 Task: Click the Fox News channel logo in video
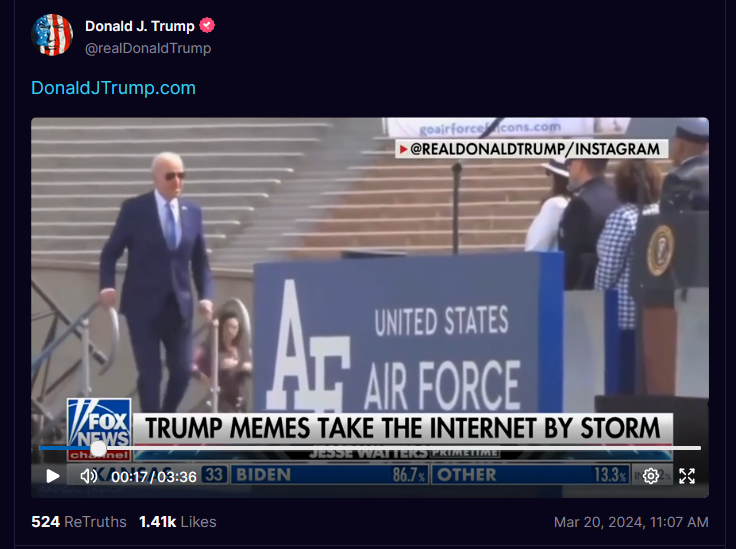[x=99, y=429]
